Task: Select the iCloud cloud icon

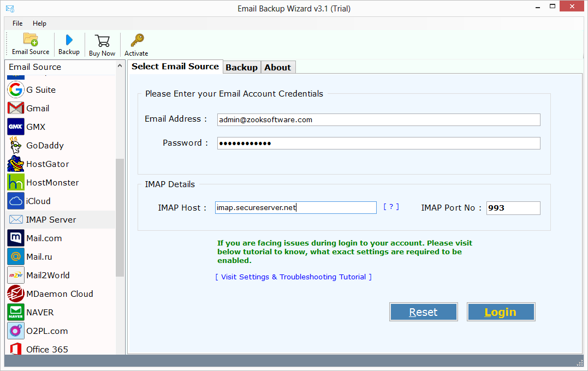Action: click(16, 201)
